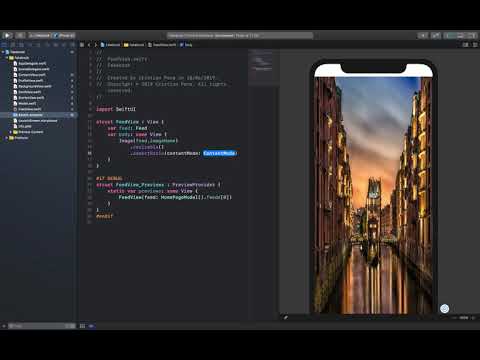Run the app with the Play button
The width and height of the screenshot is (480, 360).
tap(7, 35)
